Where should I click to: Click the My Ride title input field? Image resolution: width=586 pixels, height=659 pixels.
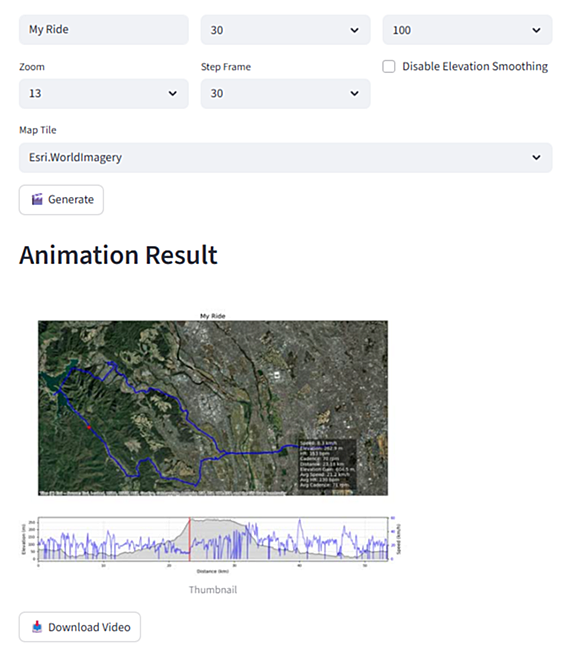(x=104, y=30)
